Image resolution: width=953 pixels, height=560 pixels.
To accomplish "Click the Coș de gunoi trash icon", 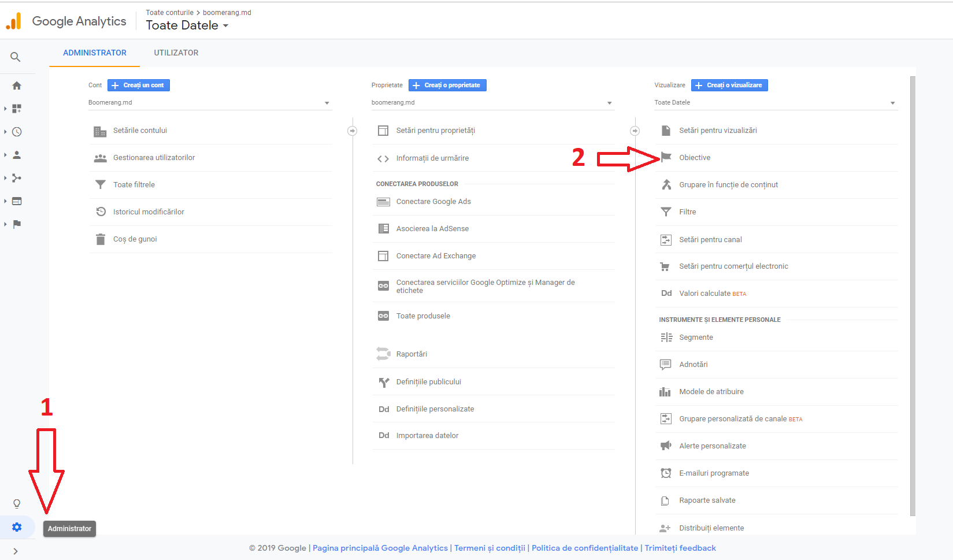I will (101, 239).
